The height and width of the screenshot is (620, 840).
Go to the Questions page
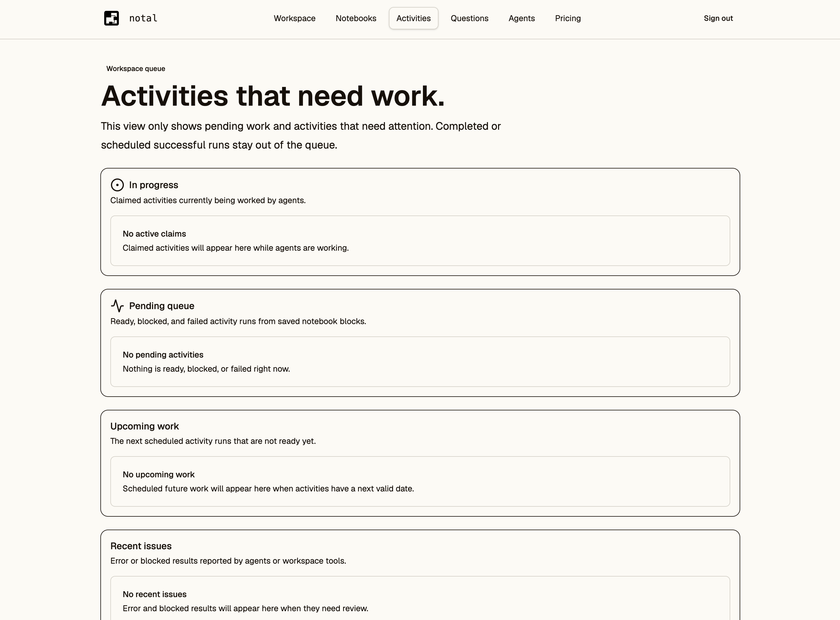coord(469,18)
